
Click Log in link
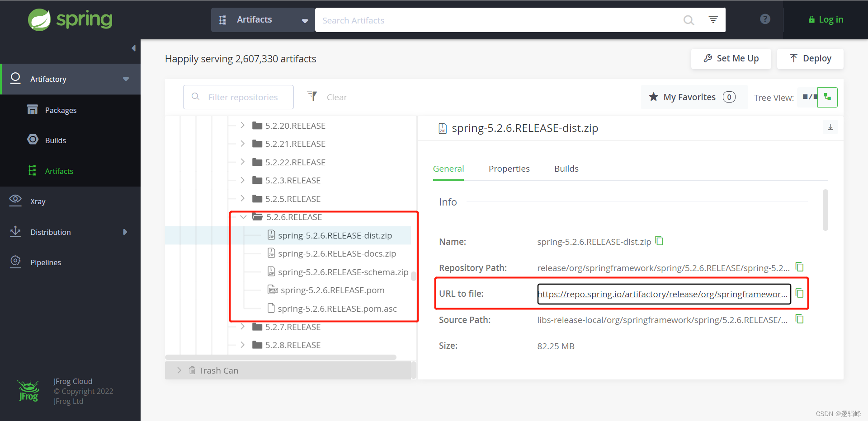[826, 19]
